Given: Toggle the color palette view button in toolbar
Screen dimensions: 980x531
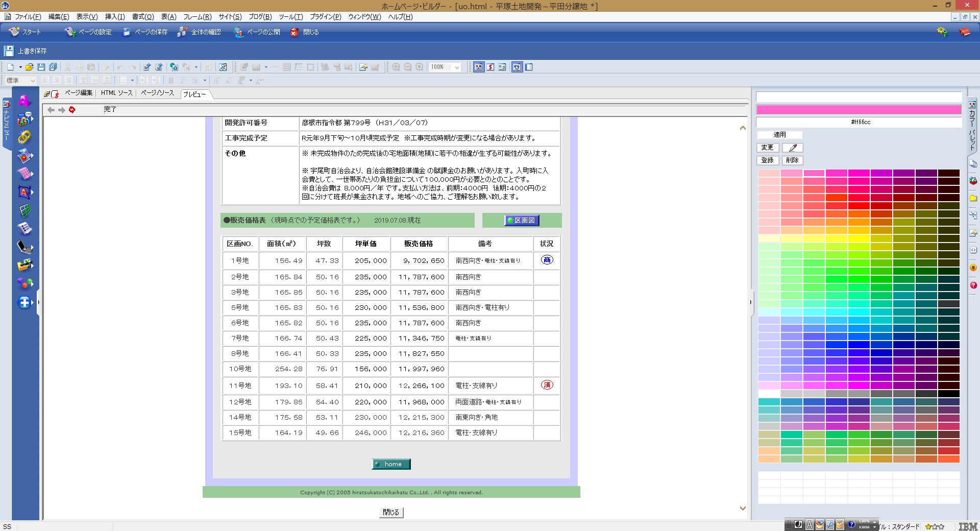Looking at the screenshot, I should pyautogui.click(x=479, y=67).
